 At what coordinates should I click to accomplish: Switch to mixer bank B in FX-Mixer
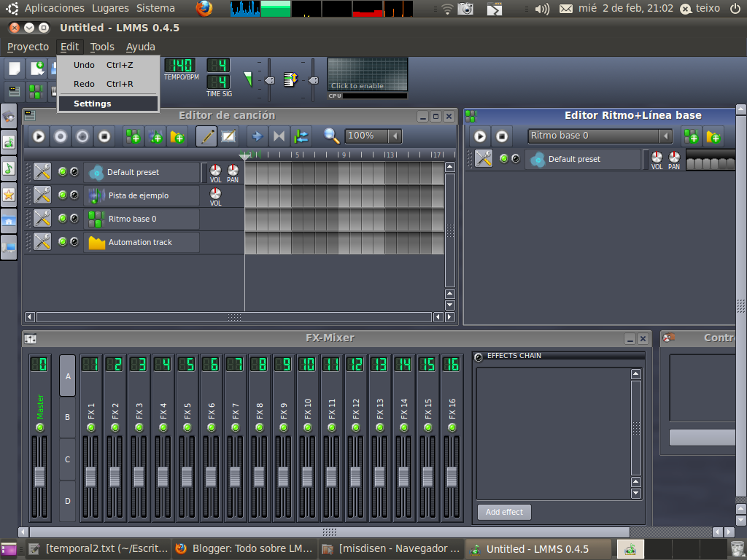point(67,417)
